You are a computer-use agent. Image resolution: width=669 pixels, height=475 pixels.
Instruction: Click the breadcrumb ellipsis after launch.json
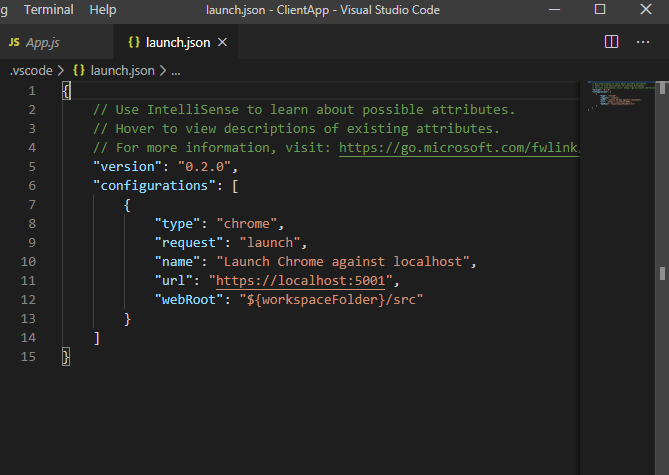(176, 71)
